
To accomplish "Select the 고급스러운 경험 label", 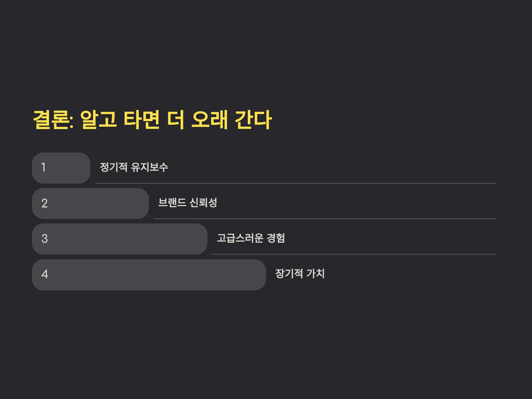I will 251,238.
